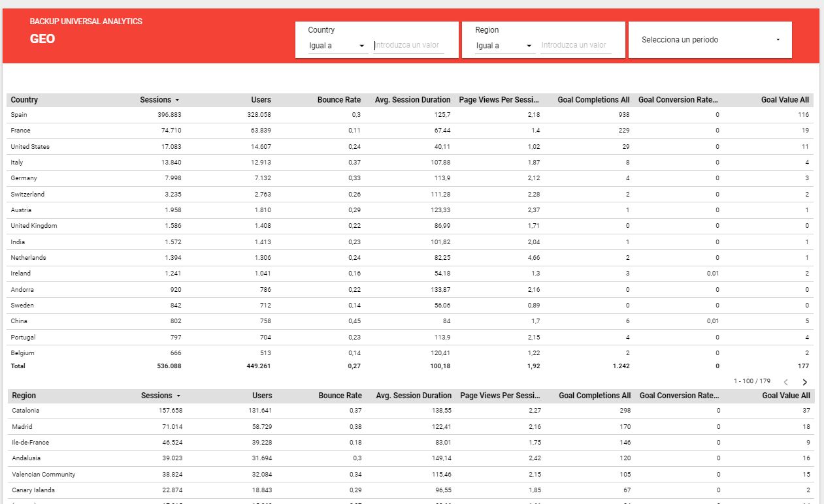
Task: Select the Belgium country row
Action: (x=410, y=353)
